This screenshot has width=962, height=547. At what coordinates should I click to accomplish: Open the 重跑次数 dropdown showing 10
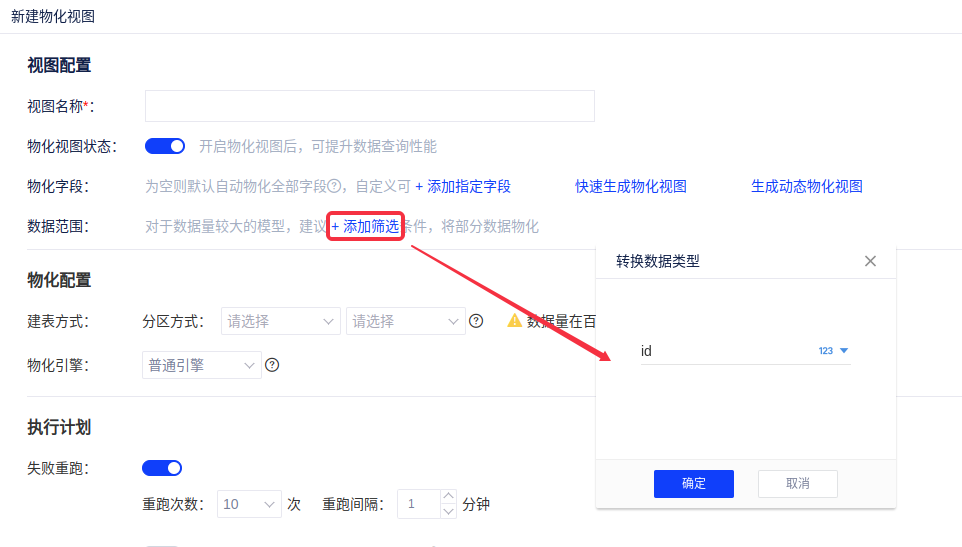[249, 505]
